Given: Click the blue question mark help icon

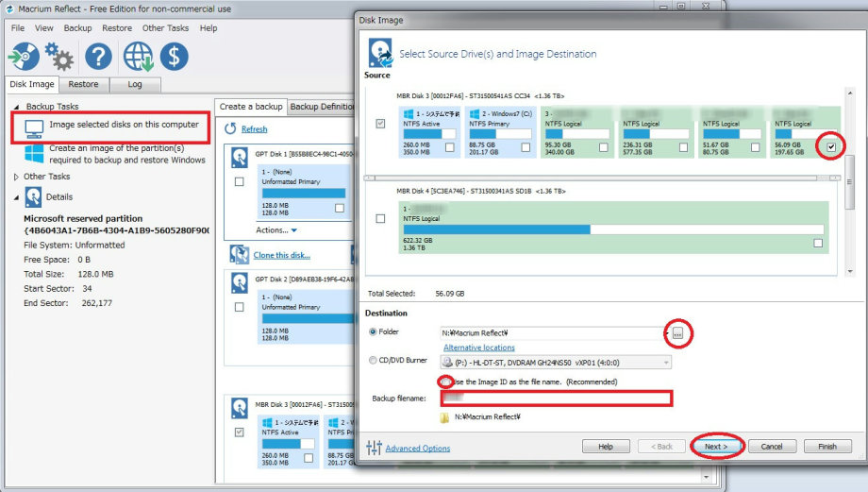Looking at the screenshot, I should pyautogui.click(x=98, y=57).
